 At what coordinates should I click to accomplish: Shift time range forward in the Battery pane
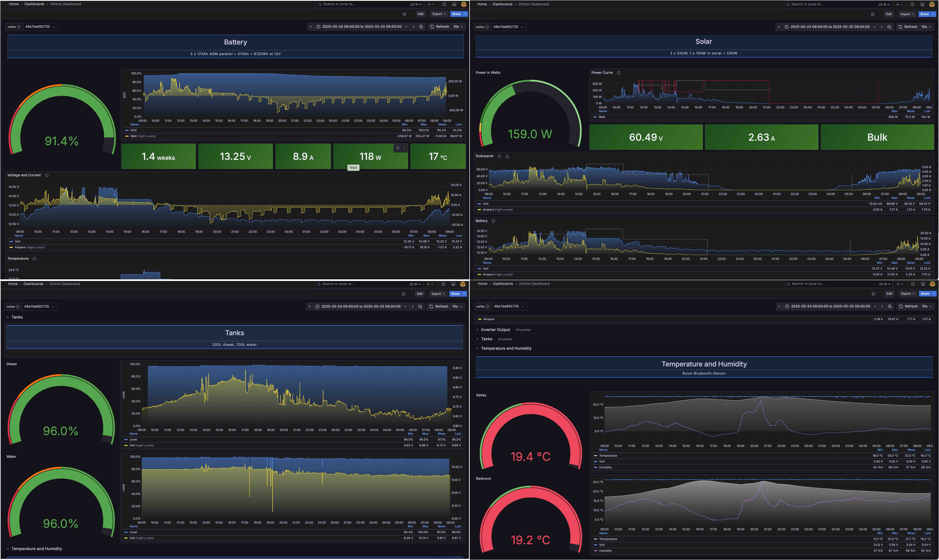tap(413, 27)
